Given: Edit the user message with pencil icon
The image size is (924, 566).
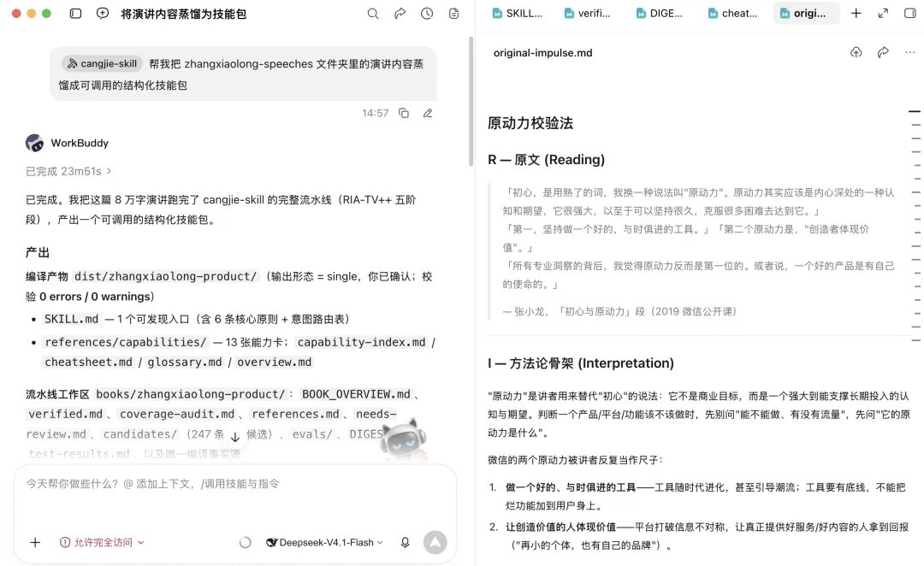Looking at the screenshot, I should [x=428, y=113].
